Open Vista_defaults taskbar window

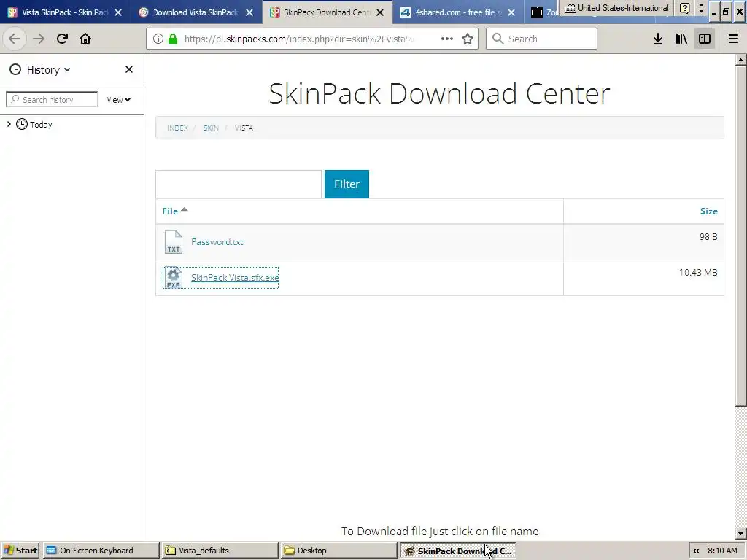(x=219, y=551)
